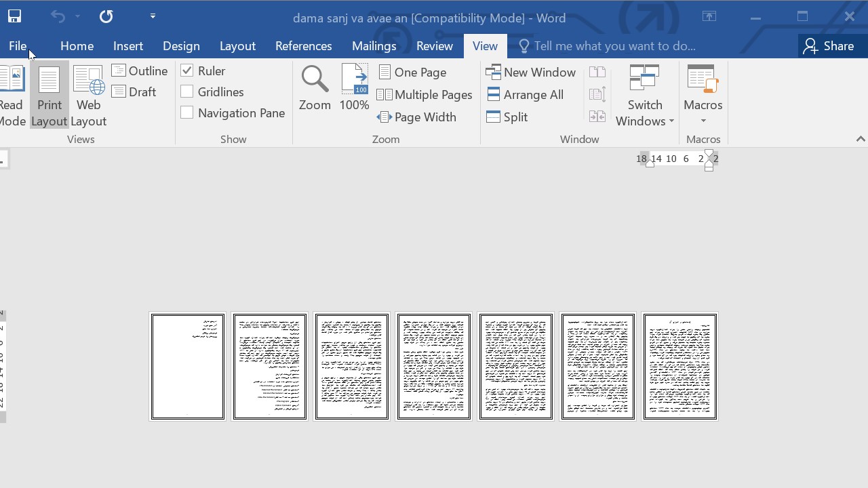Viewport: 868px width, 488px height.
Task: Set zoom to 100%
Action: pyautogui.click(x=354, y=88)
